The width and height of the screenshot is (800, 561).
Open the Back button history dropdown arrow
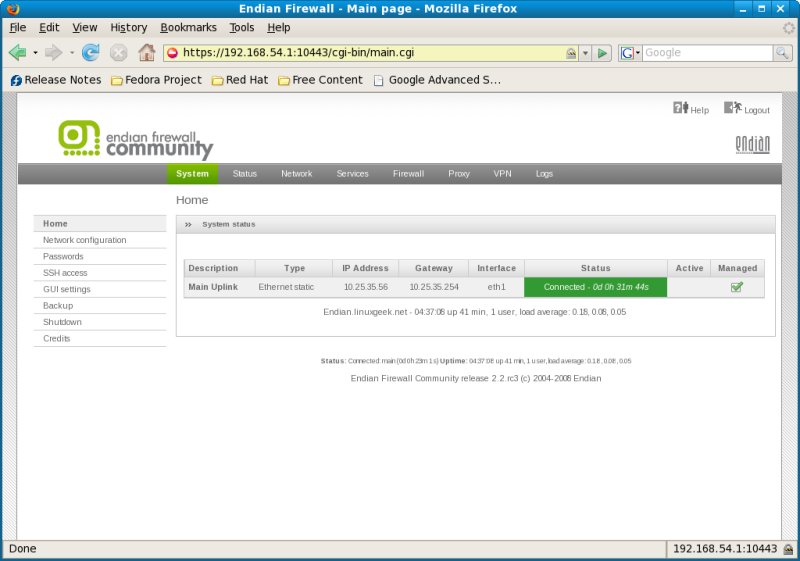click(x=35, y=53)
